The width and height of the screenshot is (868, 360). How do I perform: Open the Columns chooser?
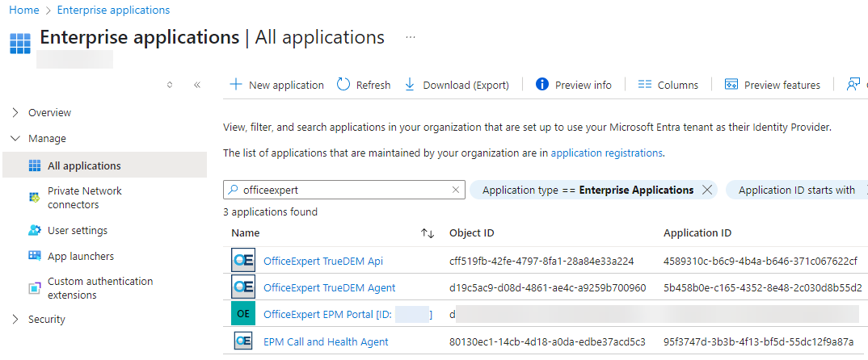[668, 85]
